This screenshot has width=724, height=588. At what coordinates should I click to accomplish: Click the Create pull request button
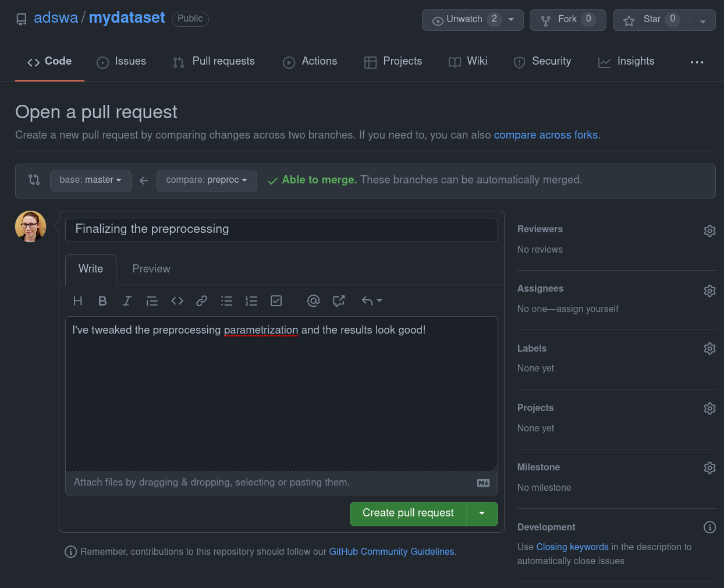[408, 513]
